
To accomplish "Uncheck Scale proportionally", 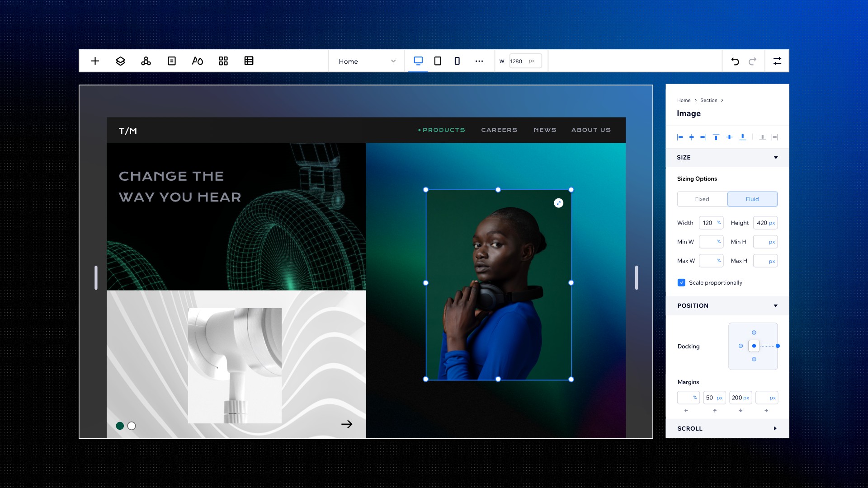I will (681, 282).
